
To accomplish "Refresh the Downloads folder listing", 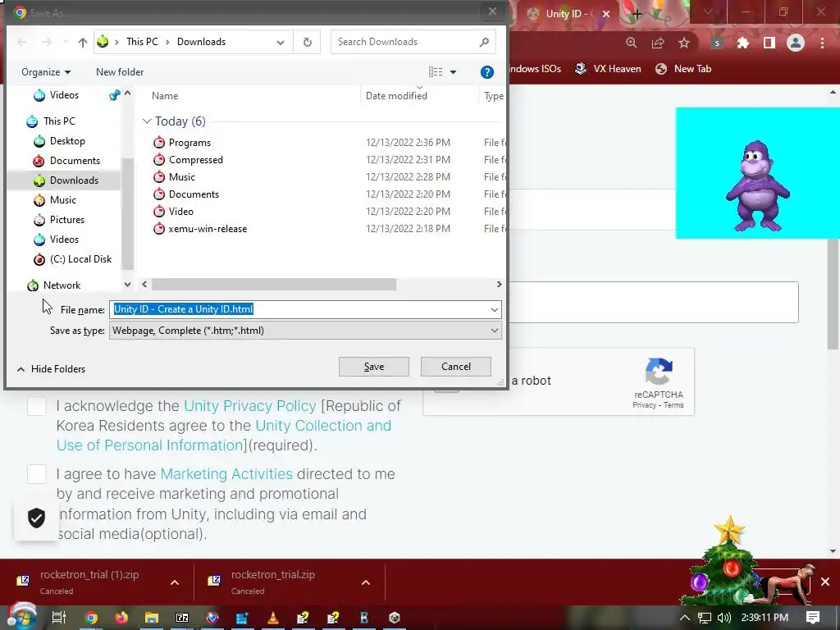I will [307, 42].
